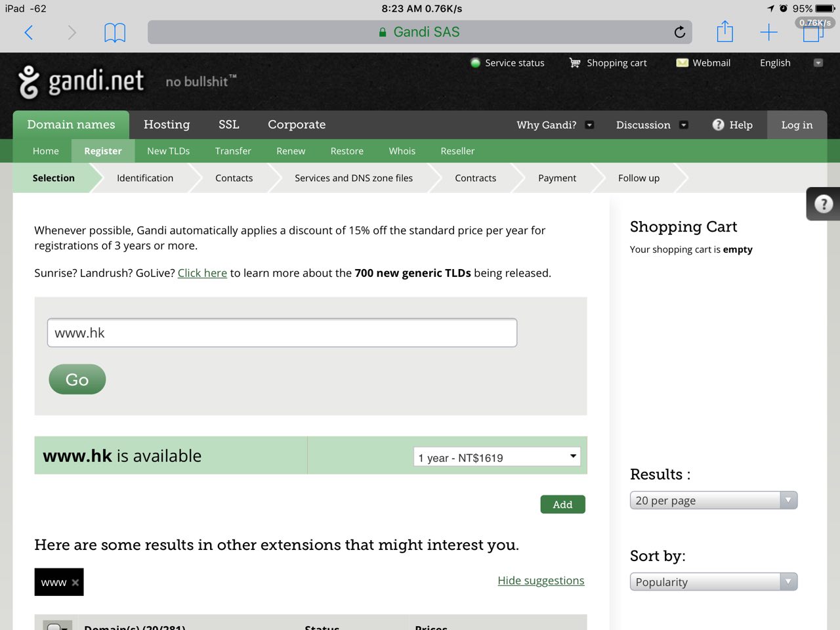Follow the Click here link
Screen dimensions: 840x630
point(202,273)
